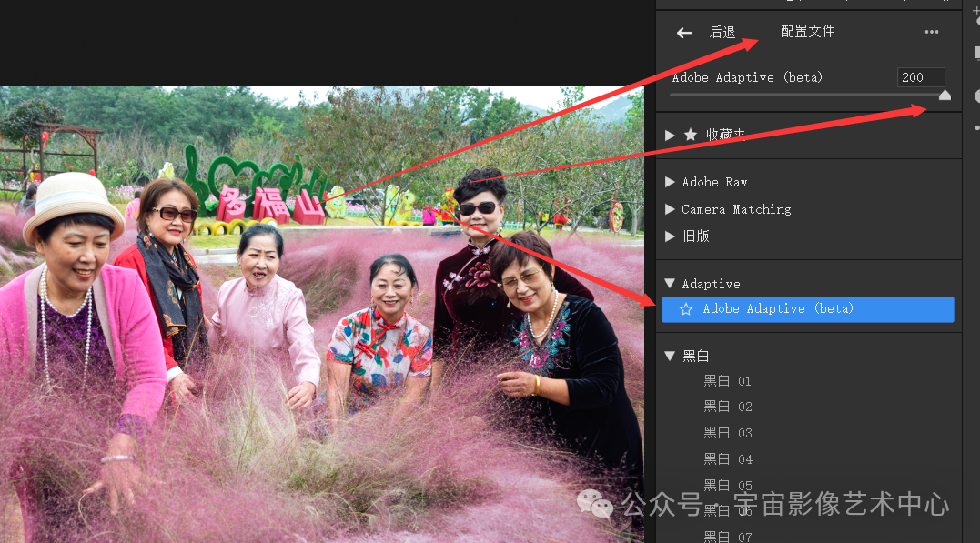980x543 pixels.
Task: Expand the 旧版 legacy profiles group
Action: tap(671, 236)
